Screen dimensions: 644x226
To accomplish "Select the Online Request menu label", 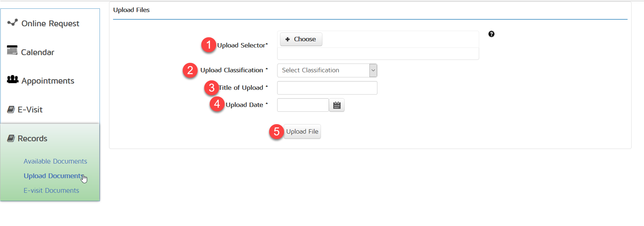I will click(x=50, y=23).
